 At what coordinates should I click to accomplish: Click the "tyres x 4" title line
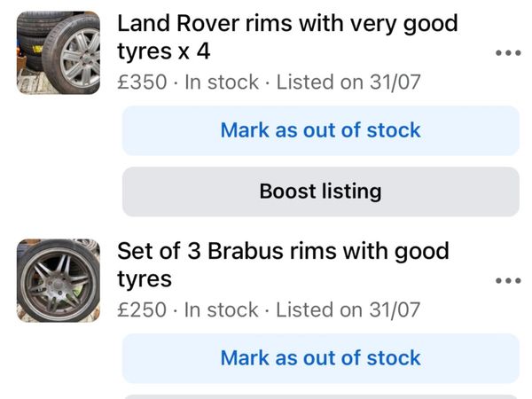pos(163,52)
